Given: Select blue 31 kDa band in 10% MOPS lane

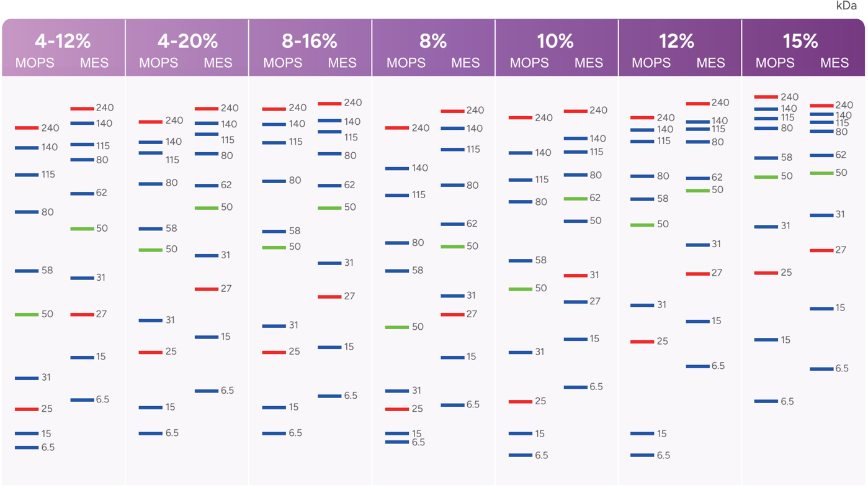Looking at the screenshot, I should coord(520,352).
